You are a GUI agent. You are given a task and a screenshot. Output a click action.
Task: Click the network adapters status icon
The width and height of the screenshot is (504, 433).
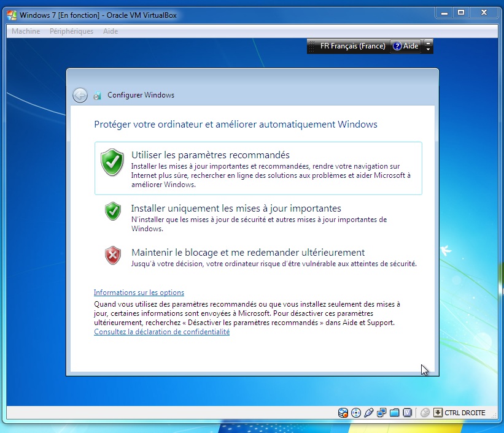tap(381, 413)
